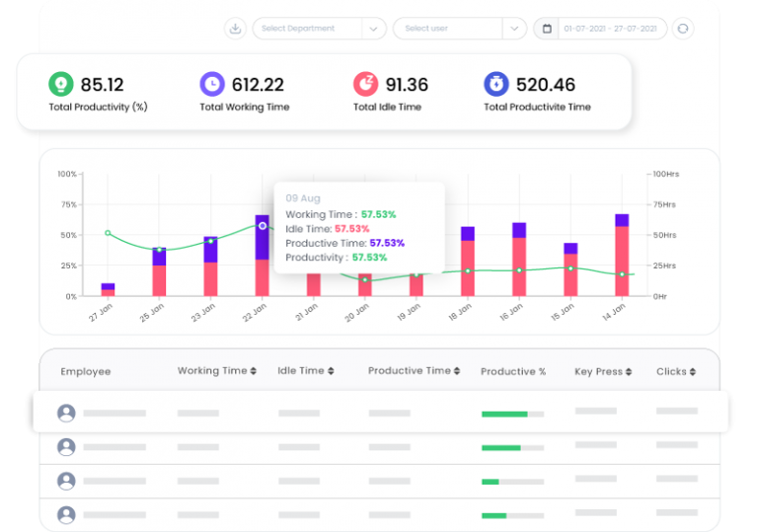Click the fourth row productivity progress bar
Screen dimensions: 758x532
coord(513,515)
